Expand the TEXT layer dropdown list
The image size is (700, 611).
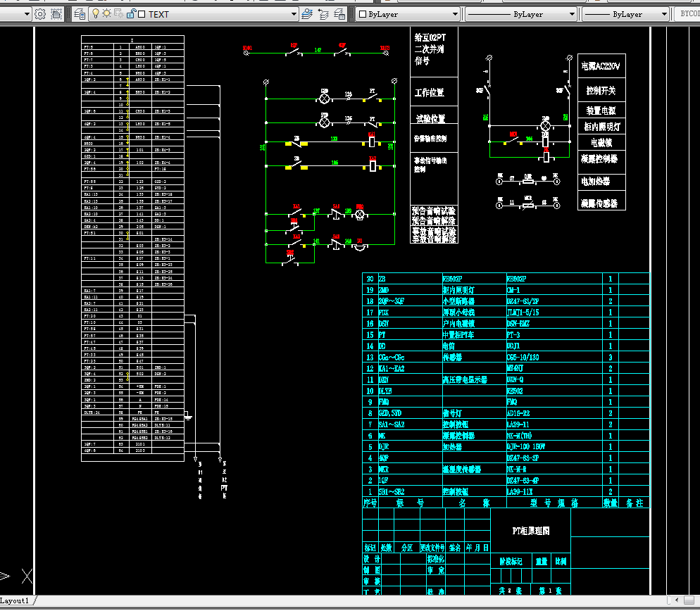pyautogui.click(x=294, y=14)
